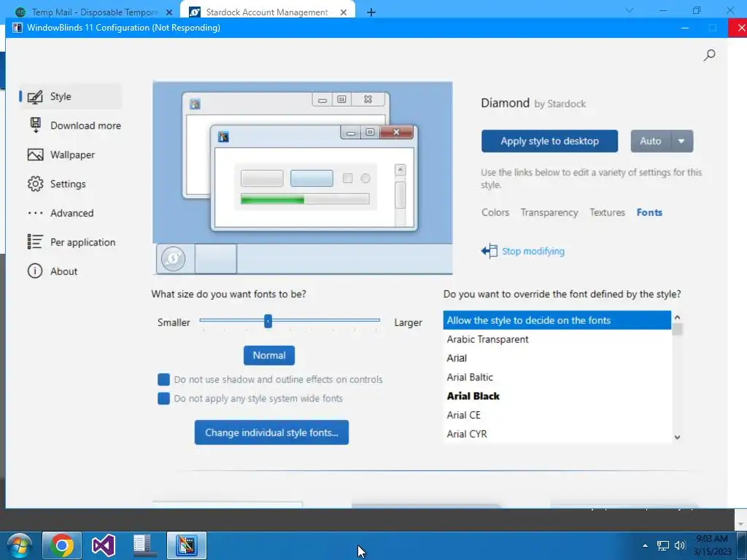Click the taskbar clock and date
Screen dimensions: 747x560
coord(712,545)
